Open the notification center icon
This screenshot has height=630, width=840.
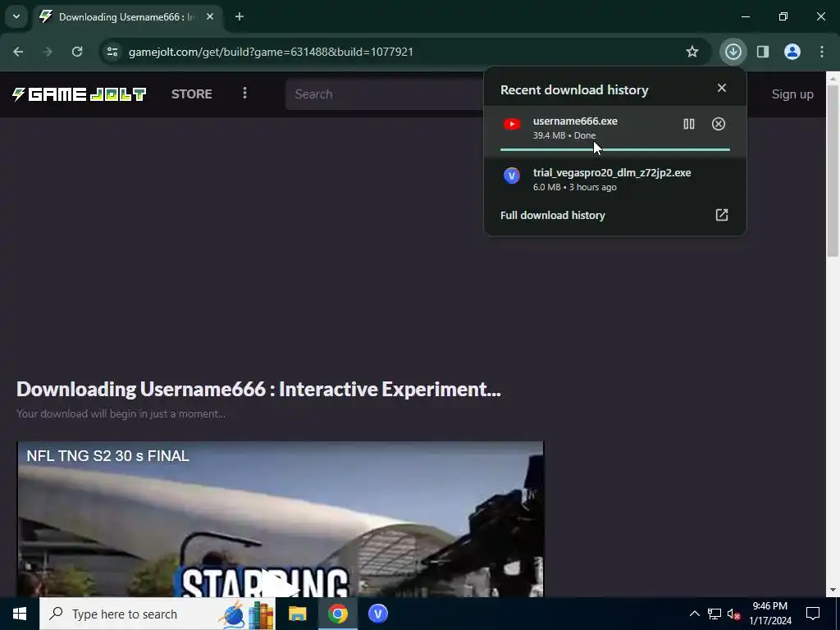(813, 614)
